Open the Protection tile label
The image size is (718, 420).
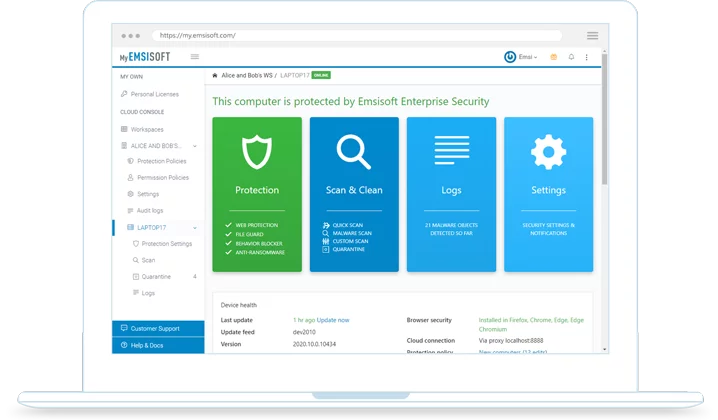(257, 190)
